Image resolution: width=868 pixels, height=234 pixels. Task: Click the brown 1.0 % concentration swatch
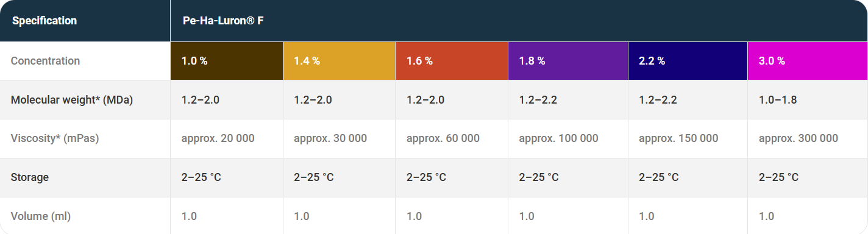point(227,61)
